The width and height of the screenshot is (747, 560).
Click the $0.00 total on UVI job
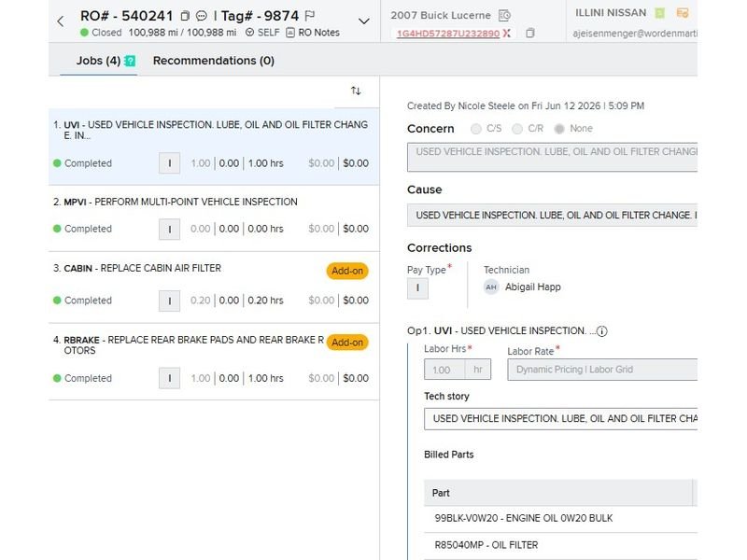click(356, 163)
